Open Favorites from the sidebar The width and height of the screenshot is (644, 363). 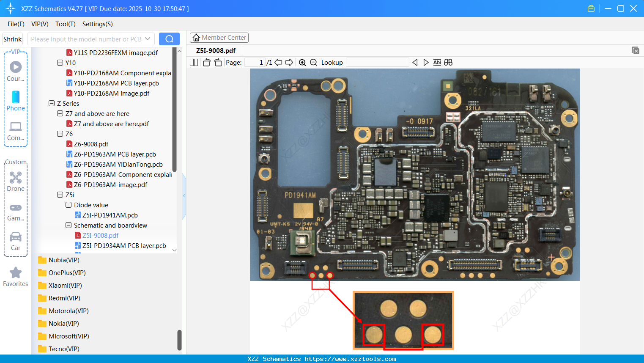point(16,277)
